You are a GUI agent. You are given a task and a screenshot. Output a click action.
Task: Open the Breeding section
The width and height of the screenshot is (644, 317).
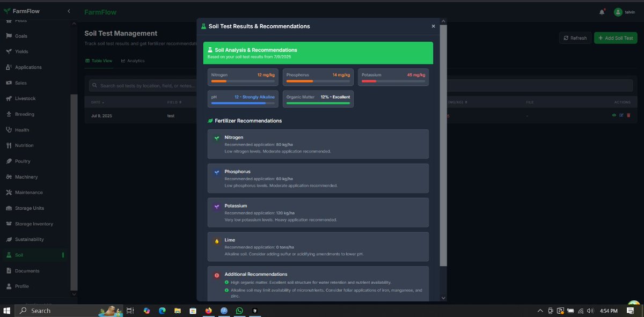click(24, 114)
